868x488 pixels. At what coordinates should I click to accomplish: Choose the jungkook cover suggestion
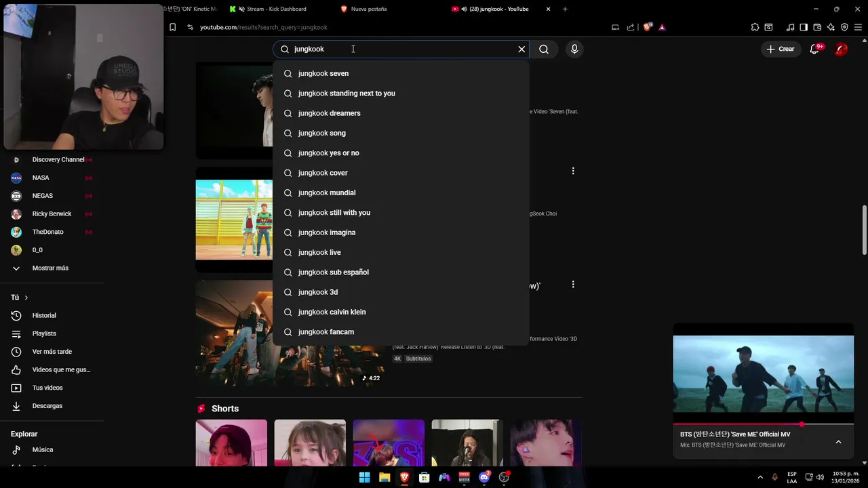[400, 173]
